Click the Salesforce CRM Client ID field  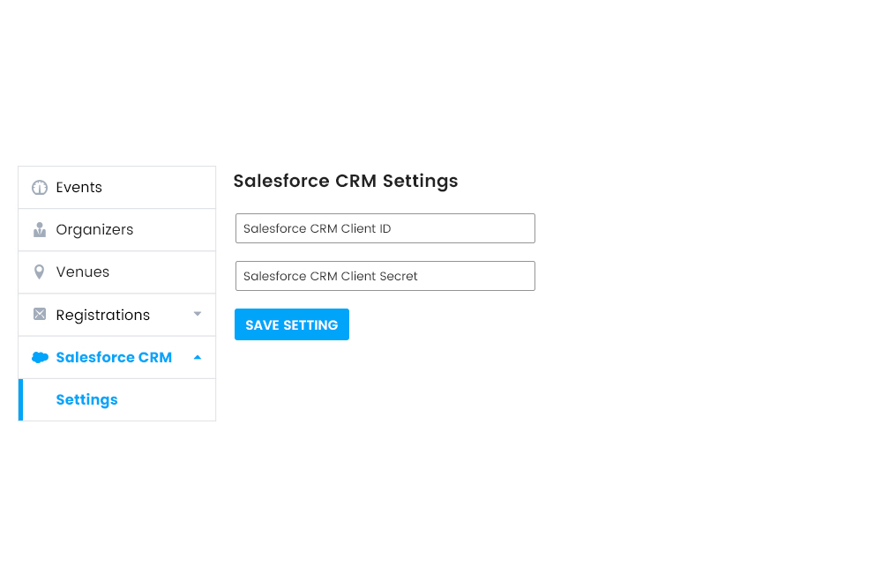385,227
